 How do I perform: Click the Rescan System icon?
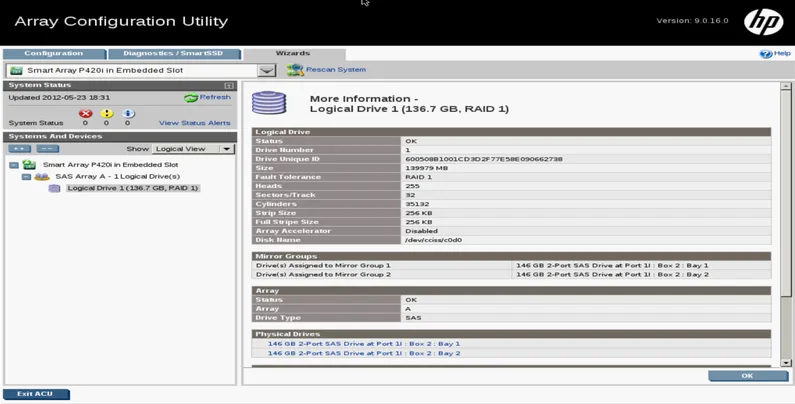pyautogui.click(x=295, y=70)
